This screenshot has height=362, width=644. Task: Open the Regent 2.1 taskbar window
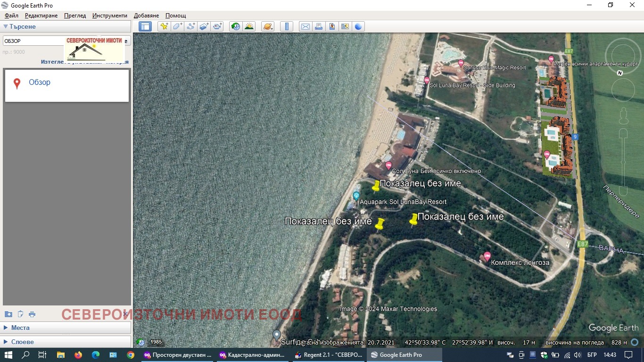point(328,355)
